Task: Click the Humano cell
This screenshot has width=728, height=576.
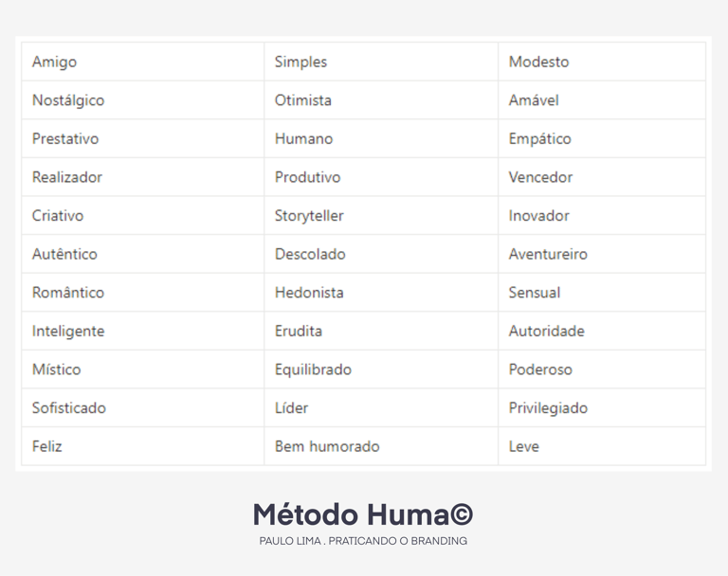Action: coord(303,138)
